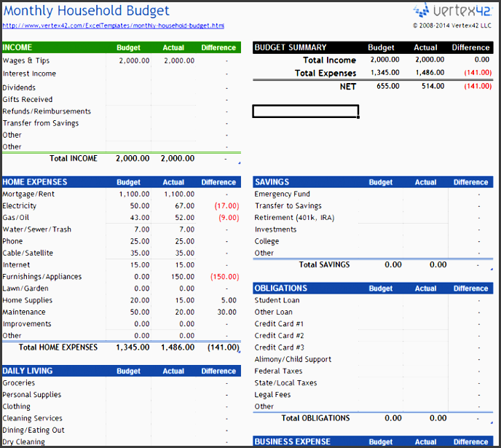Click the NET budget value 655.00
Image resolution: width=501 pixels, height=448 pixels.
[388, 86]
